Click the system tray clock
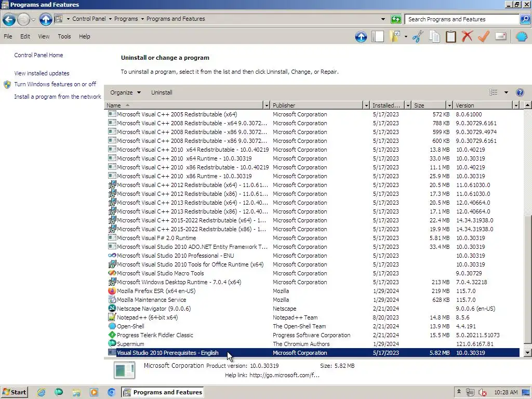The width and height of the screenshot is (532, 399). click(506, 392)
